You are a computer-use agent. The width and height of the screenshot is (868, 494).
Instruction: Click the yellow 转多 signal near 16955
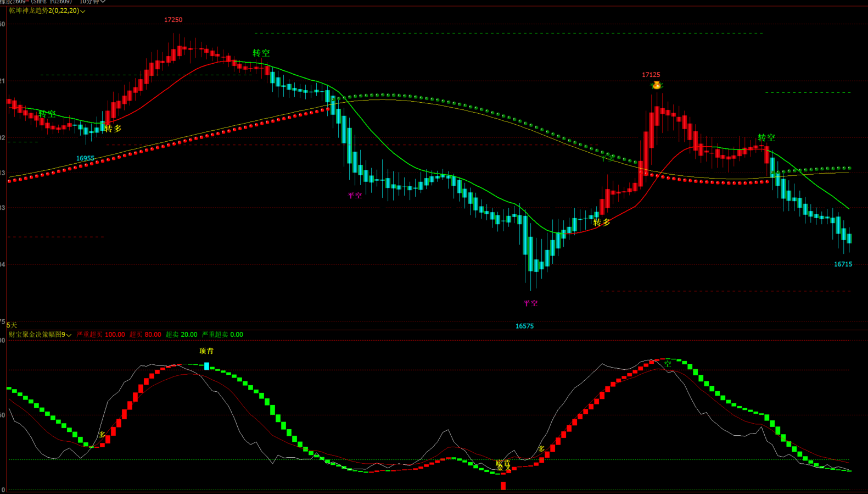(x=113, y=129)
